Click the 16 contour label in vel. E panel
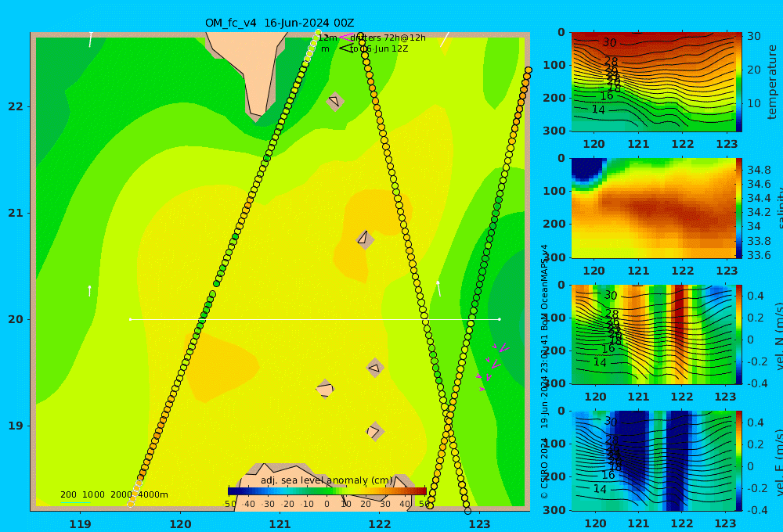The image size is (783, 532). (608, 475)
